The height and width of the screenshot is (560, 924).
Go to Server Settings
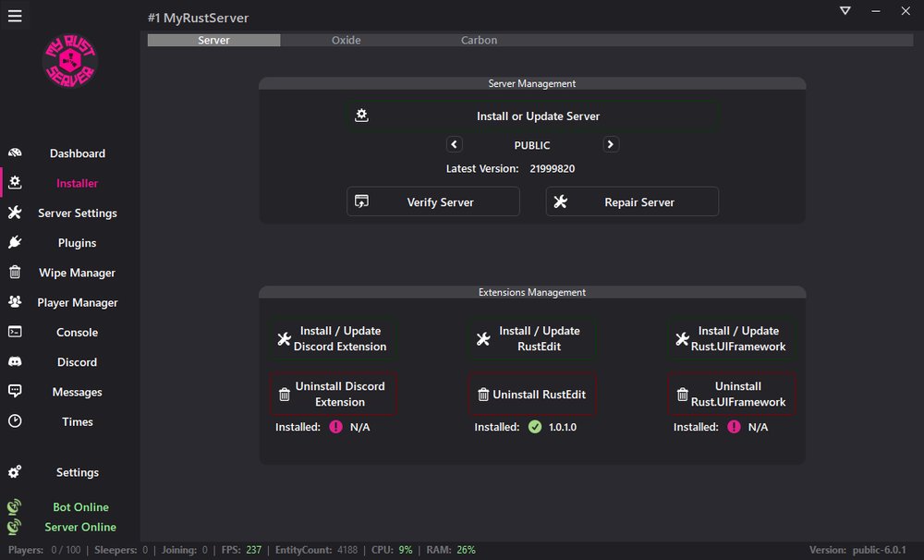tap(78, 213)
